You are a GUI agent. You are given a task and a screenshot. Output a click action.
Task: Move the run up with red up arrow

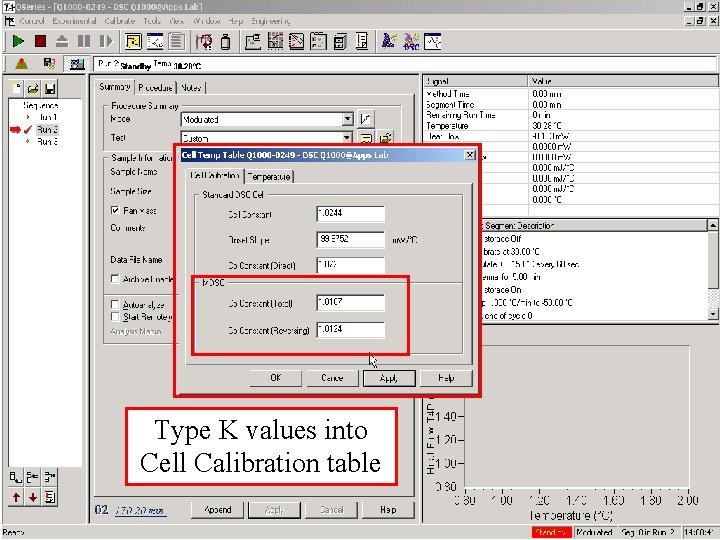(16, 497)
